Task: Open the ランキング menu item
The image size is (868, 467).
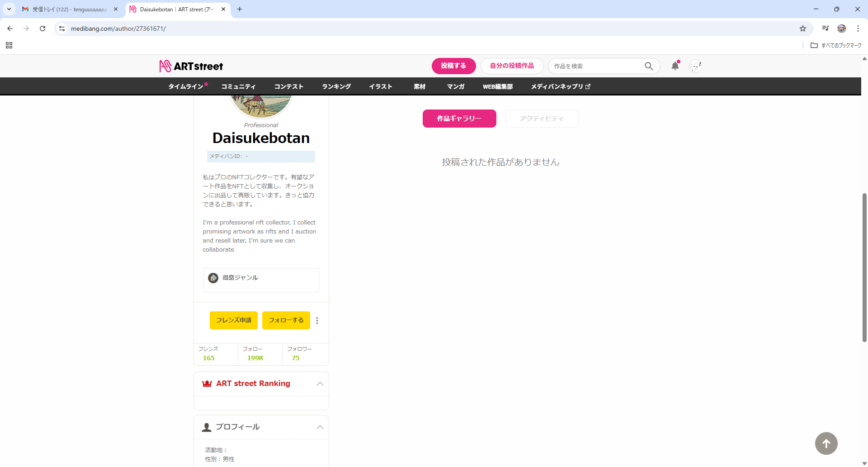Action: [x=336, y=86]
